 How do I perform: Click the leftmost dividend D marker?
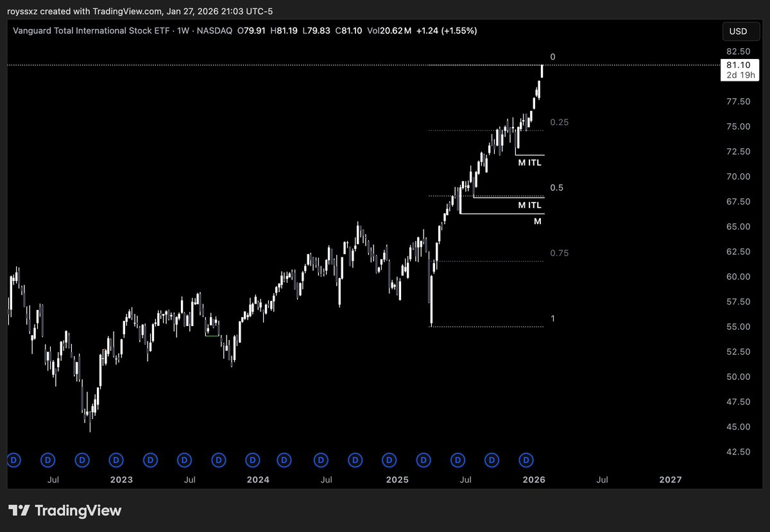pyautogui.click(x=14, y=459)
